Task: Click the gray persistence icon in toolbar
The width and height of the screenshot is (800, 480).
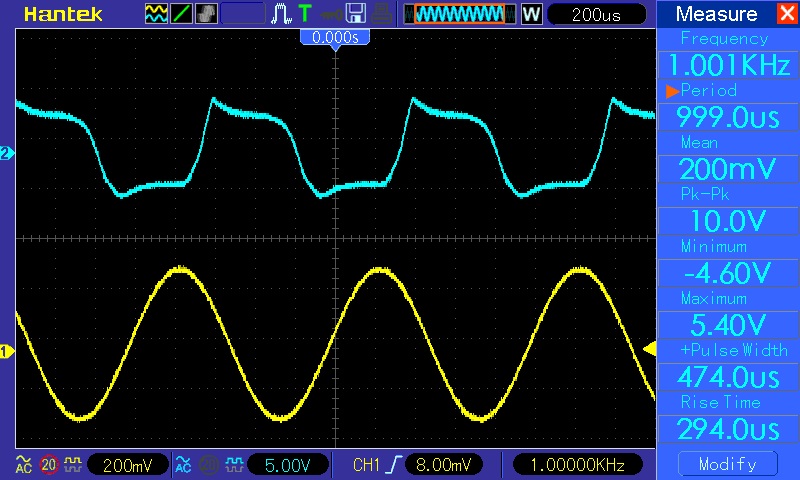Action: click(206, 14)
